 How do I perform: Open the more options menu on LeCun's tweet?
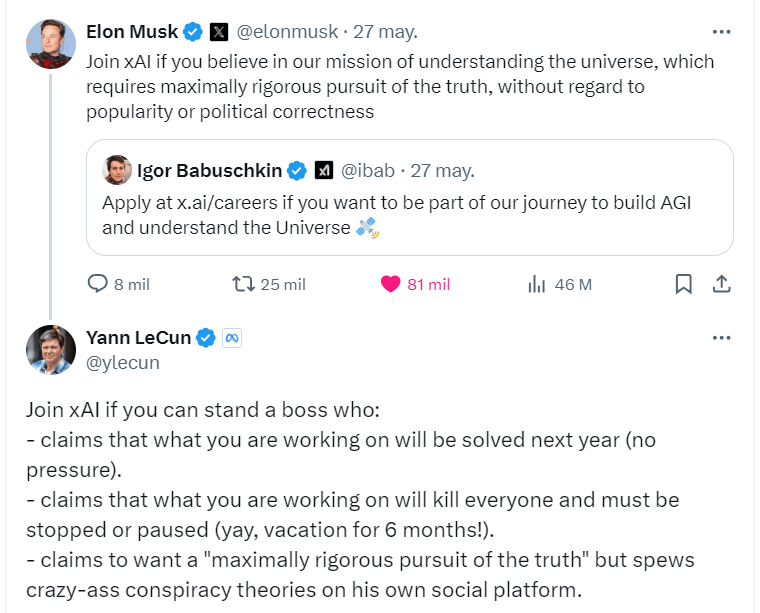(x=721, y=338)
